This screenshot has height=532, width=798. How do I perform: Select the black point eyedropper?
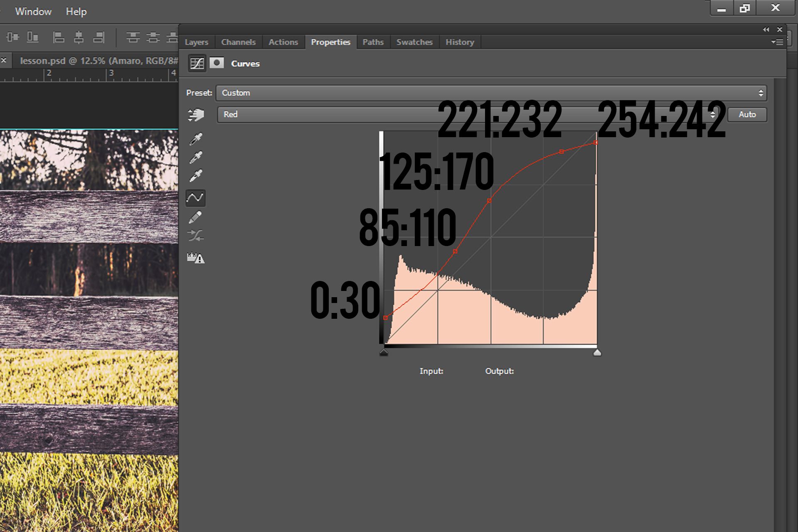click(195, 138)
